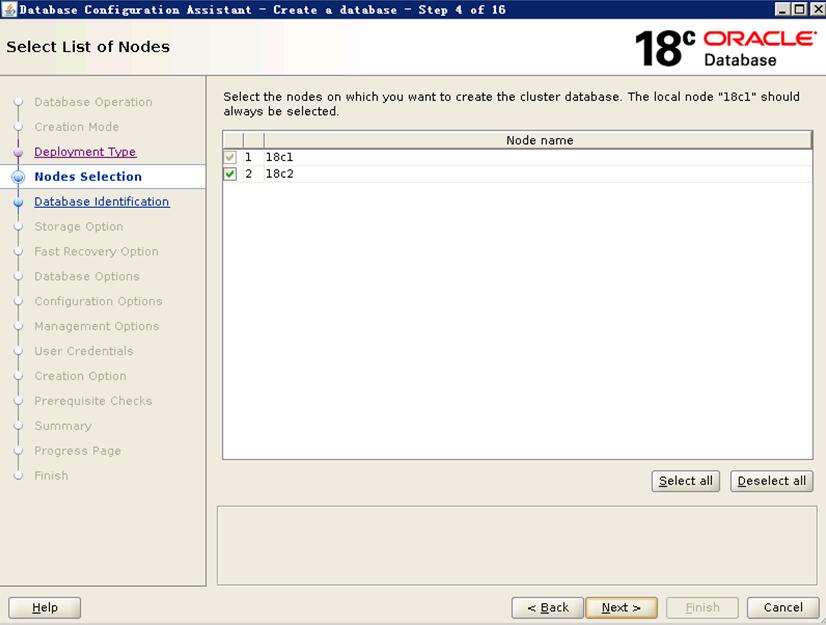Click the Database Identification step bullet
The height and width of the screenshot is (625, 826).
point(18,202)
